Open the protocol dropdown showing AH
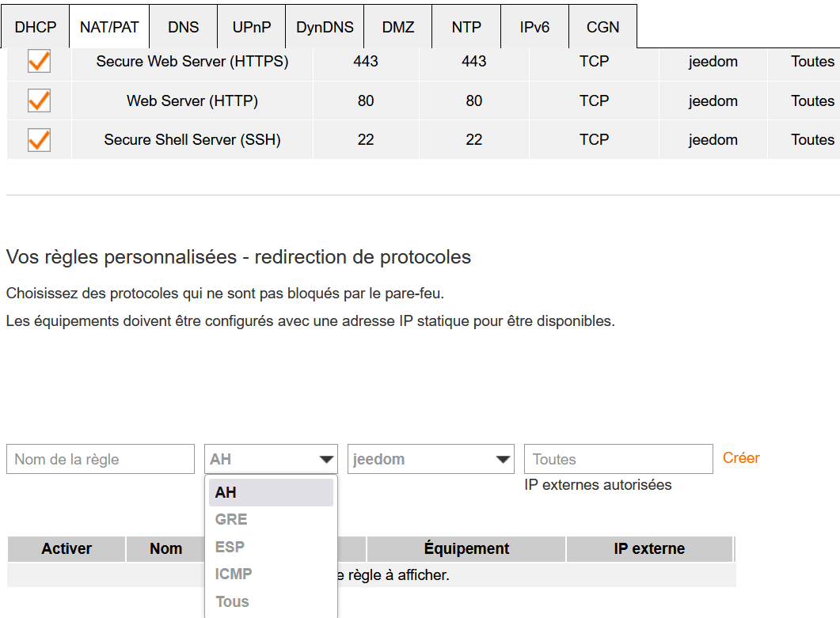 (271, 459)
